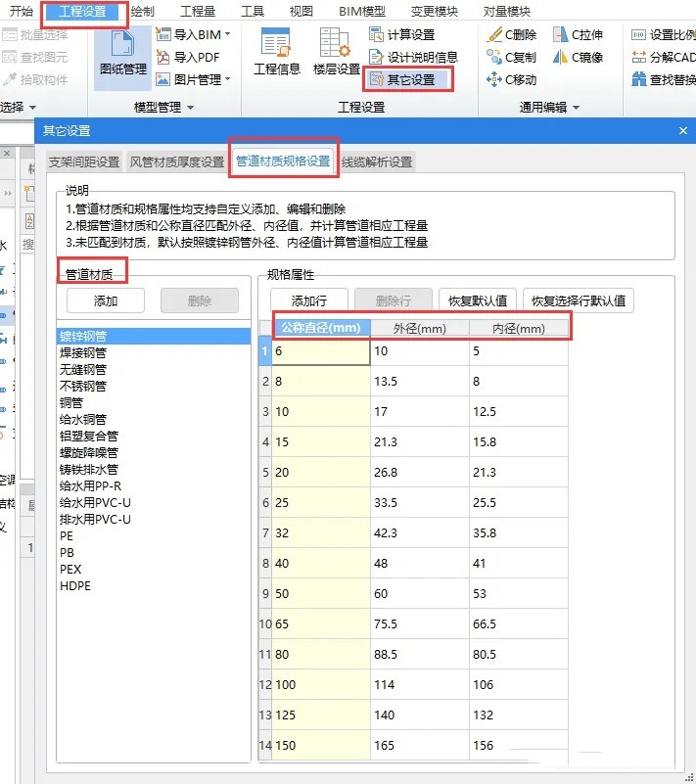Image resolution: width=696 pixels, height=784 pixels.
Task: Expand 模型管理 group dropdown
Action: click(191, 108)
